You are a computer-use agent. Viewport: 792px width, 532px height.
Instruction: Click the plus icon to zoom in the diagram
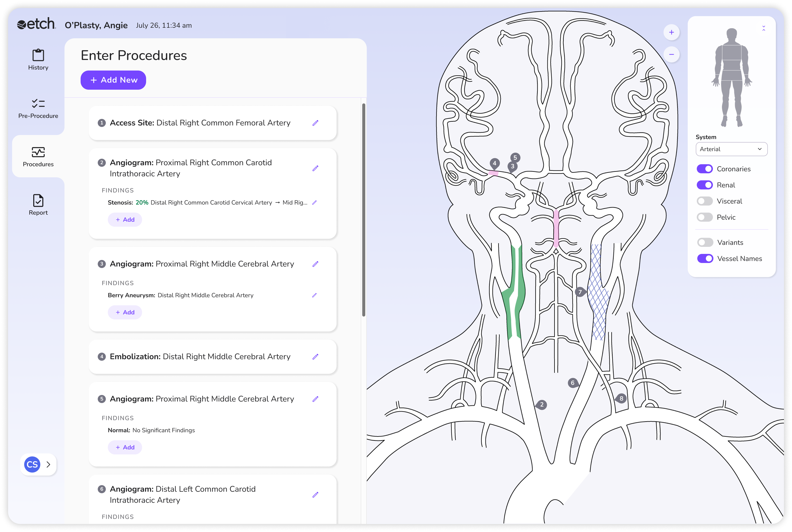671,32
